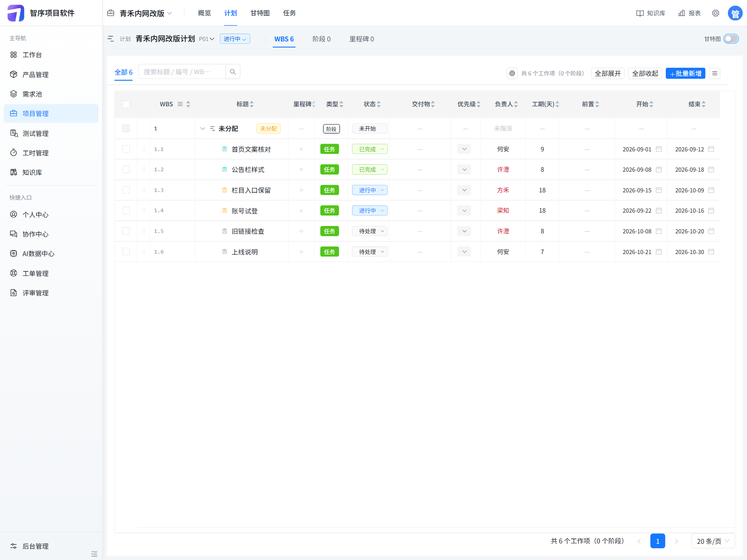Open status dropdown for 首页文案核对
Image resolution: width=747 pixels, height=560 pixels.
click(x=369, y=149)
